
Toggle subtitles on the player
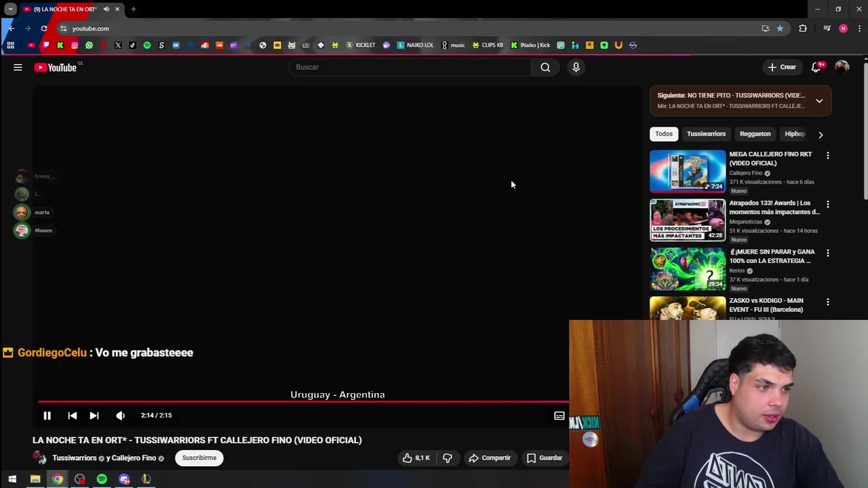(559, 415)
